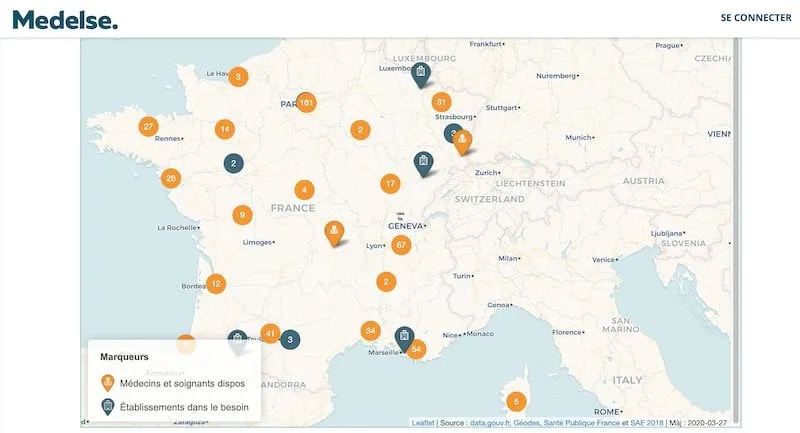This screenshot has width=800, height=433.
Task: Click the orange 27 cluster in Brittany
Action: 149,127
